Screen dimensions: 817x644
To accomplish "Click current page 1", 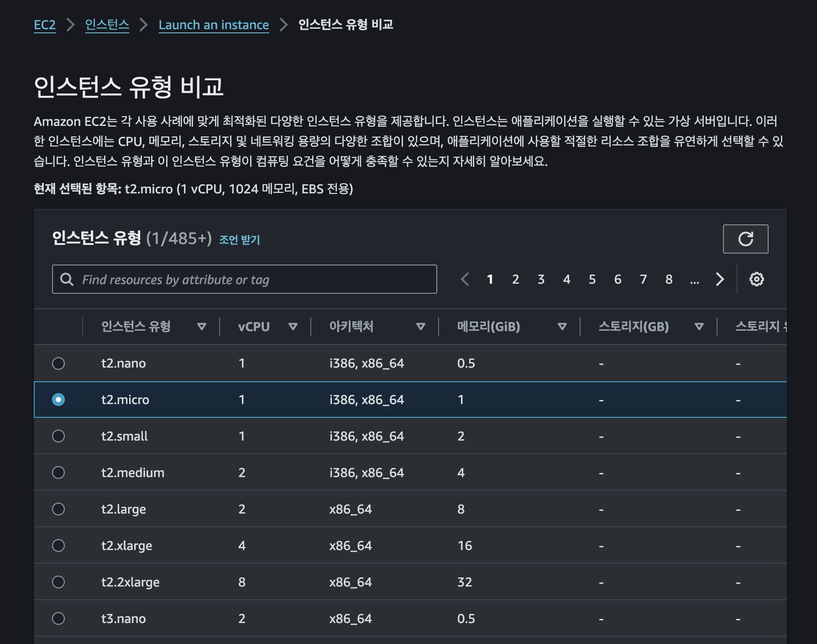I will (490, 279).
